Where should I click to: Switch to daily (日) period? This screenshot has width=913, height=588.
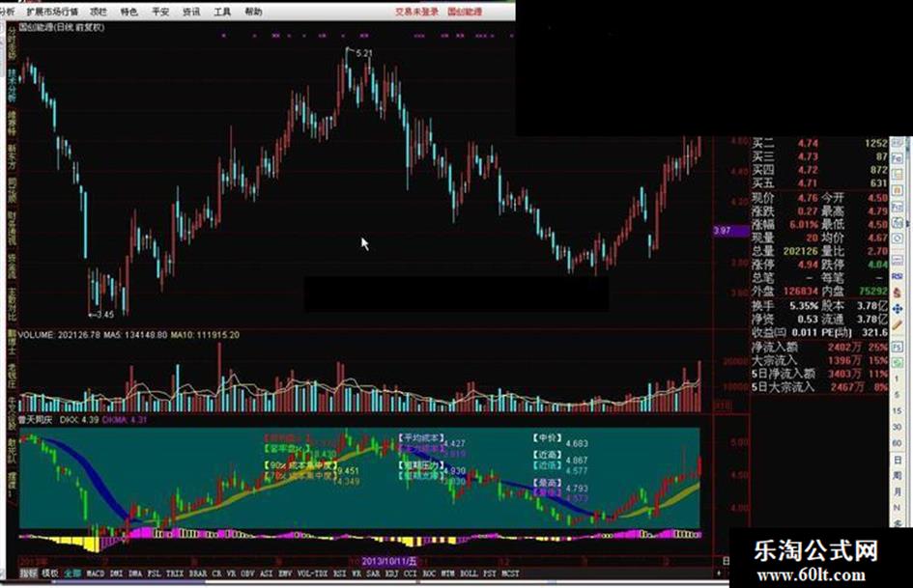(x=898, y=460)
